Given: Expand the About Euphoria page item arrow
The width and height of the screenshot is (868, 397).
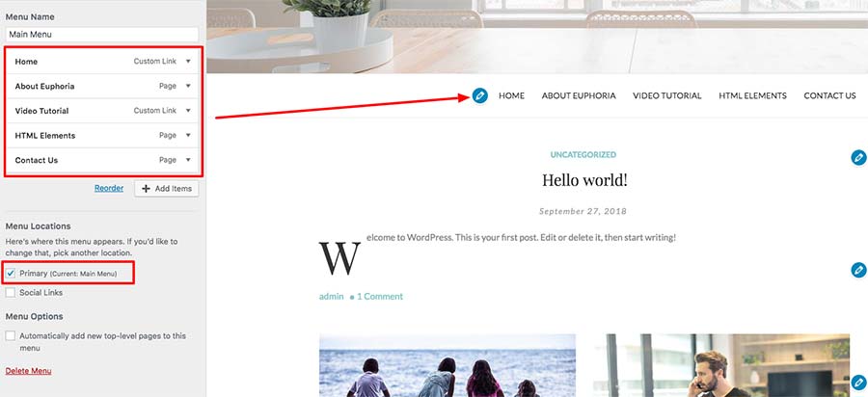Looking at the screenshot, I should (x=188, y=87).
